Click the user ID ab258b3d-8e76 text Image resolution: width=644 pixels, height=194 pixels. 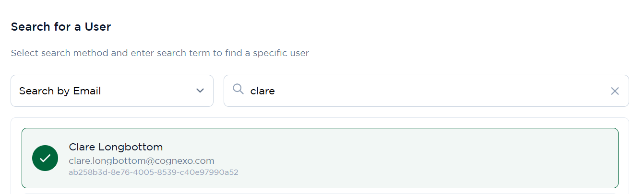point(153,172)
